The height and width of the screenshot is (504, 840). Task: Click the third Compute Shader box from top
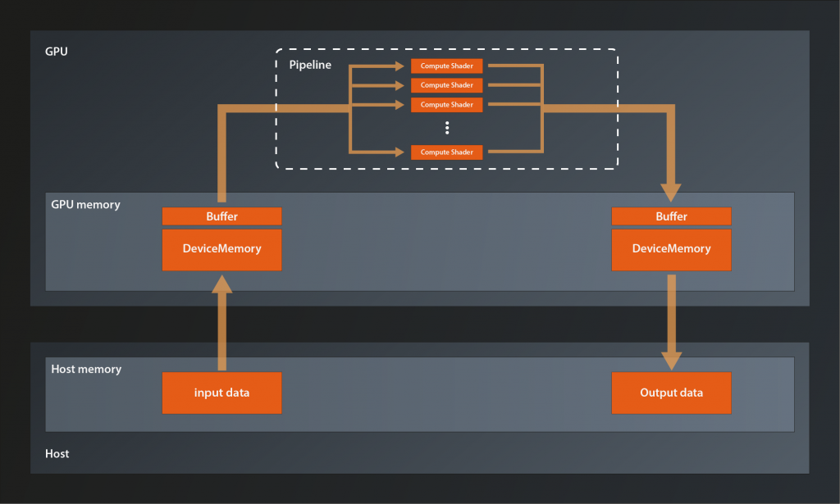[446, 105]
